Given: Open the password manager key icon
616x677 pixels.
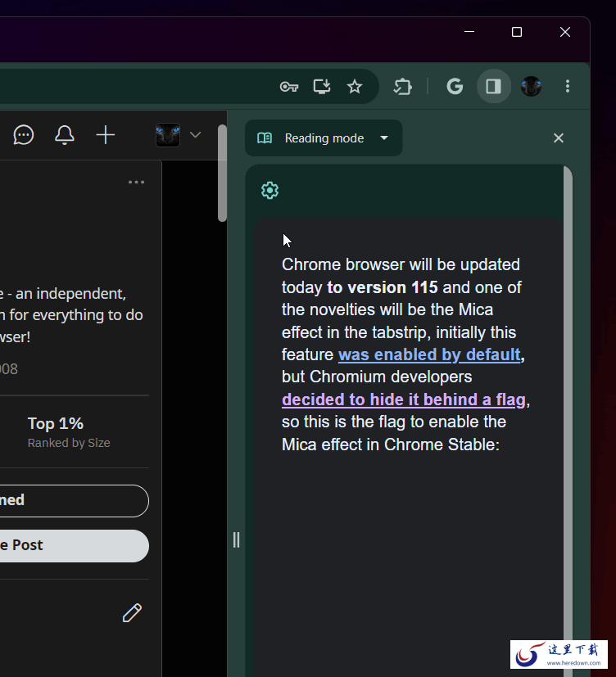Looking at the screenshot, I should click(288, 87).
